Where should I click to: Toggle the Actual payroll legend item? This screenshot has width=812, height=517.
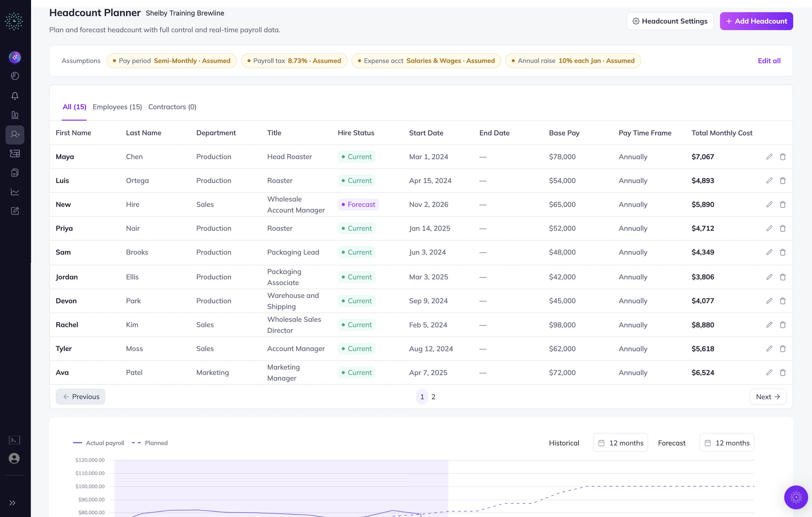point(99,443)
